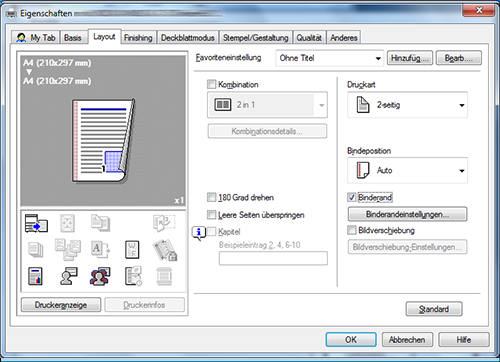Click the color chart document icon
The width and height of the screenshot is (500, 362).
[x=35, y=276]
